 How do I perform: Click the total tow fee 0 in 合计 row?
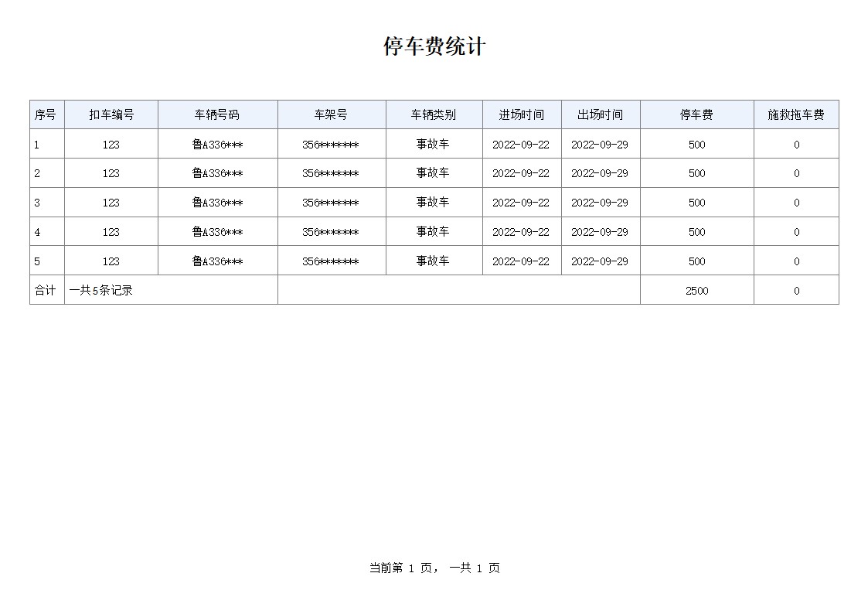[x=797, y=292]
